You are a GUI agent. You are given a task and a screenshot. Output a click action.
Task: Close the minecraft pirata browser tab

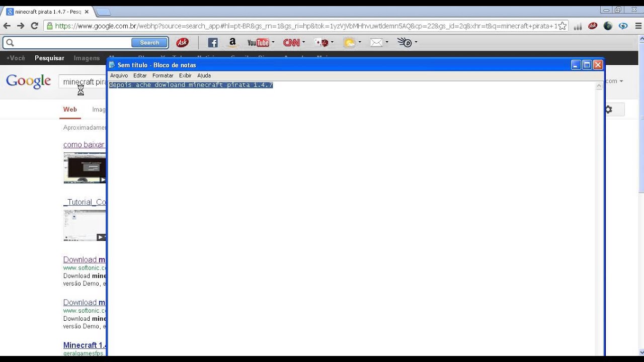[87, 12]
